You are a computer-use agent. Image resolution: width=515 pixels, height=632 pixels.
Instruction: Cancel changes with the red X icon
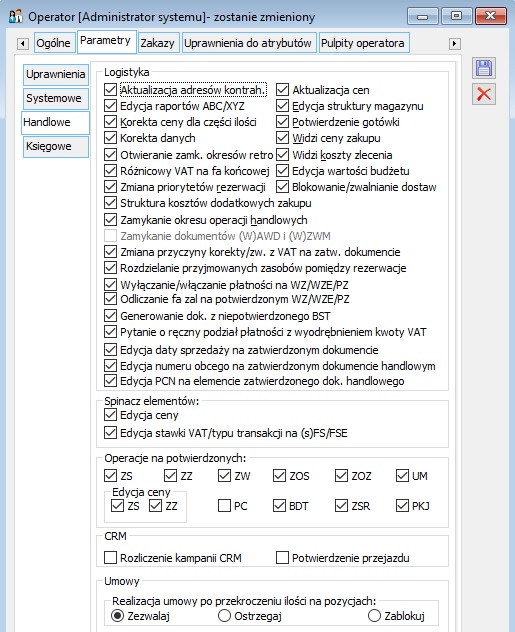484,94
